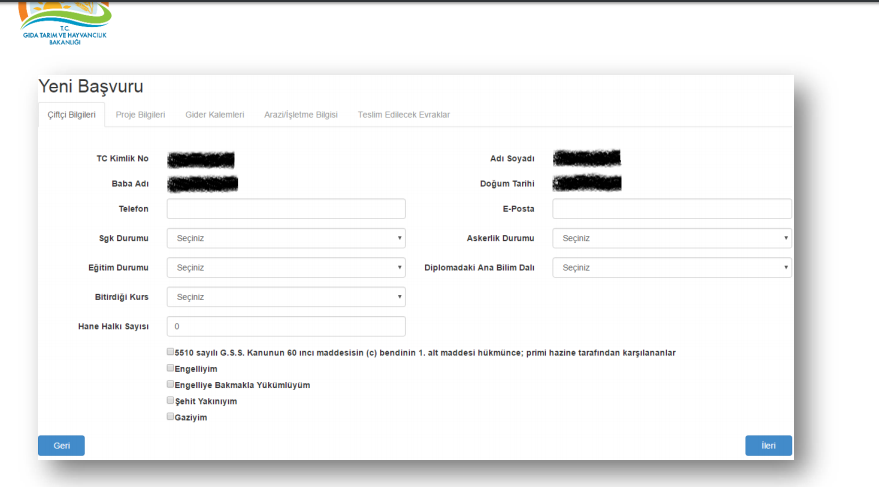Check the 5510 sayılı G.S.S. Kanunu checkbox
The image size is (879, 487).
pyautogui.click(x=170, y=352)
